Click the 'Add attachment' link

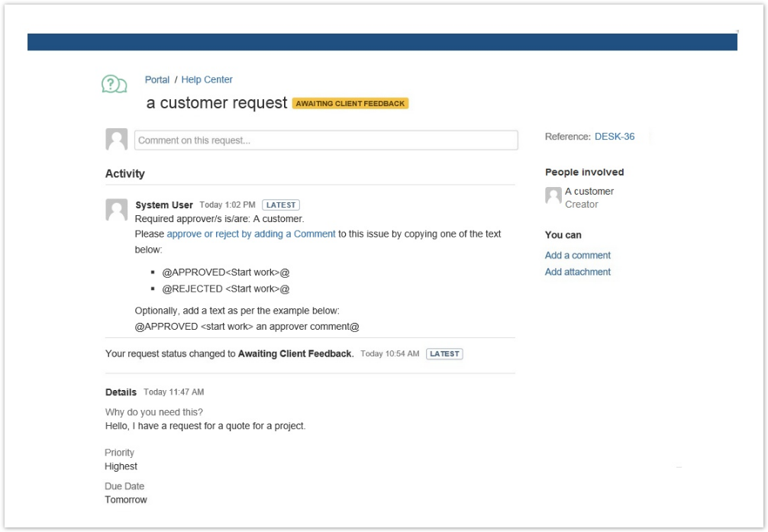click(x=578, y=272)
